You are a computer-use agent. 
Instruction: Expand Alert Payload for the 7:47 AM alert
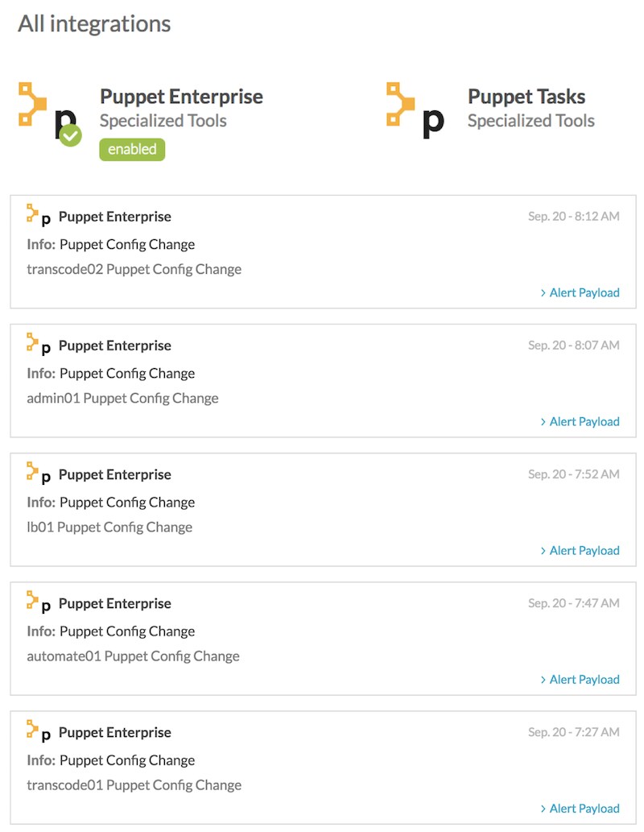(x=580, y=679)
